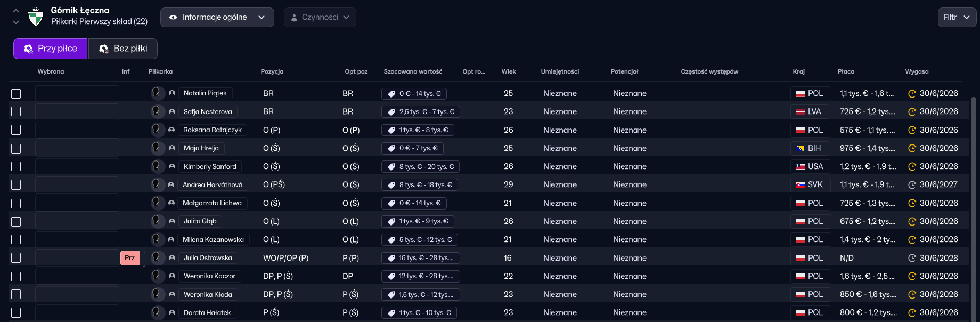Expand the Filtr dropdown

click(957, 17)
